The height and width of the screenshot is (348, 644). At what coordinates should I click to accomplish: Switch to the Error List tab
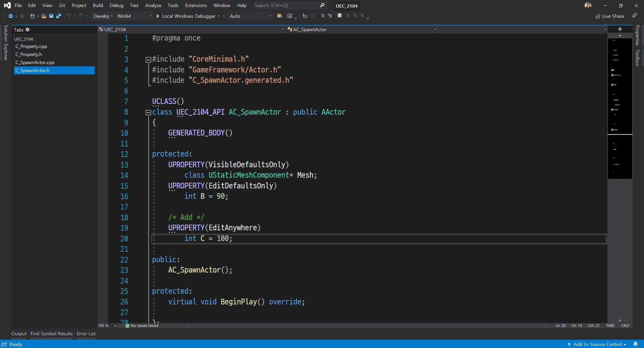coord(86,334)
